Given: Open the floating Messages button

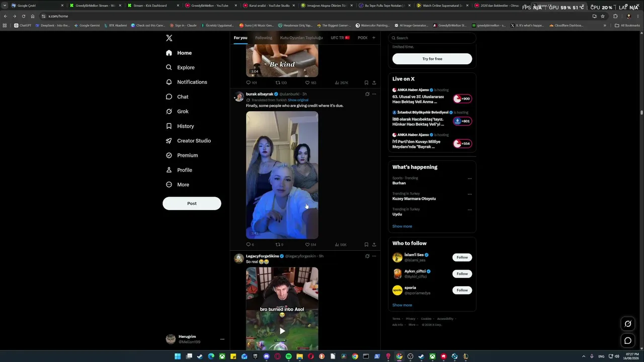Looking at the screenshot, I should [628, 341].
